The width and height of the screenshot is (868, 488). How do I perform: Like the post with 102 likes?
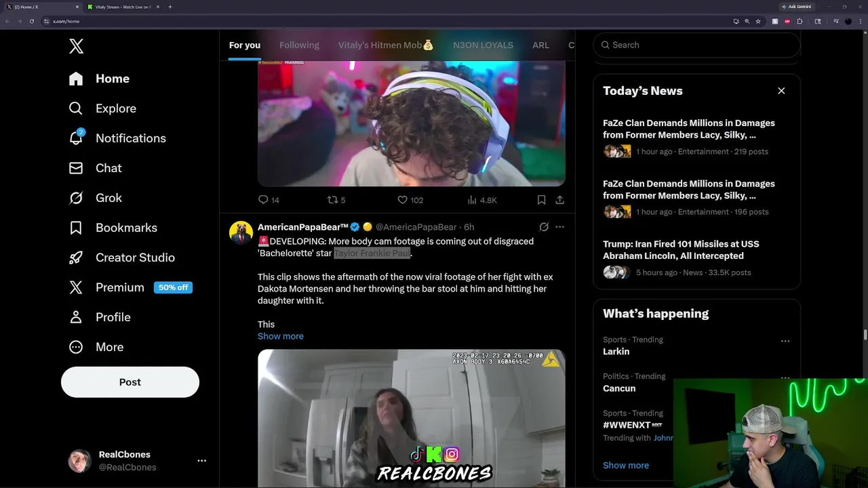(410, 200)
